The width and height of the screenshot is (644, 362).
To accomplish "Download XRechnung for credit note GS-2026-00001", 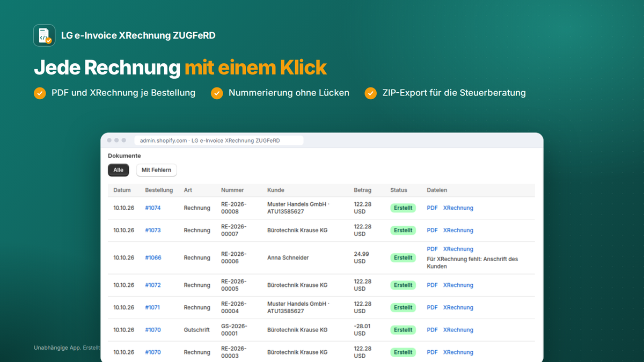I will click(458, 330).
